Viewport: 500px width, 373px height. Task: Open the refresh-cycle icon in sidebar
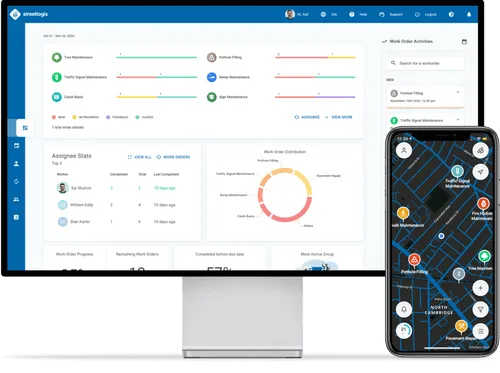tap(16, 181)
